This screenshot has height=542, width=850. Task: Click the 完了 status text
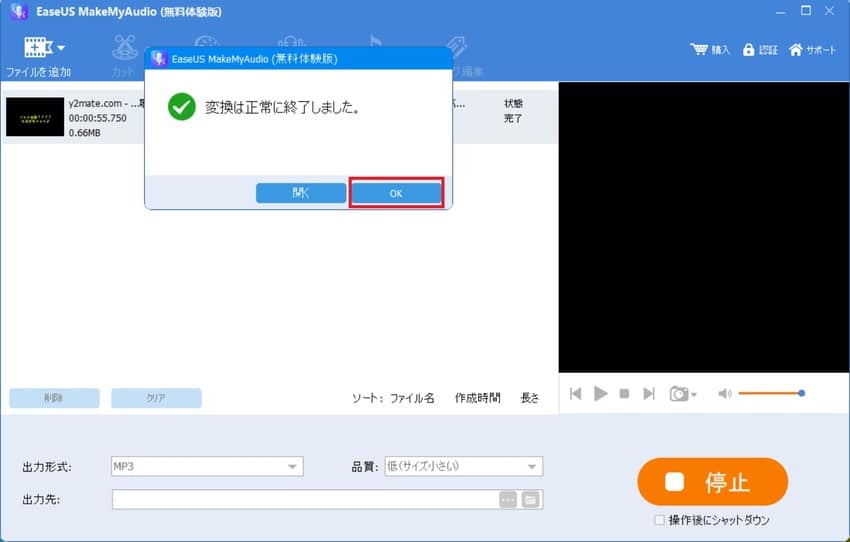[x=513, y=118]
